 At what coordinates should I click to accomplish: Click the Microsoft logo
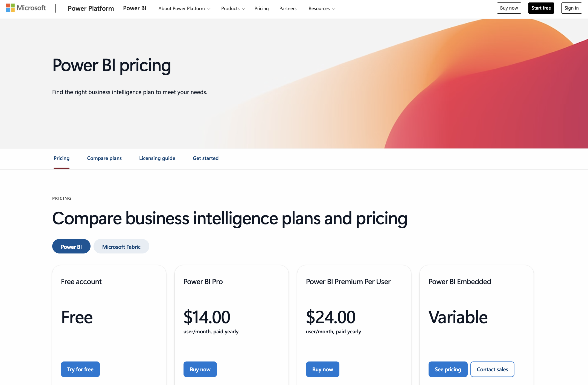pyautogui.click(x=26, y=8)
